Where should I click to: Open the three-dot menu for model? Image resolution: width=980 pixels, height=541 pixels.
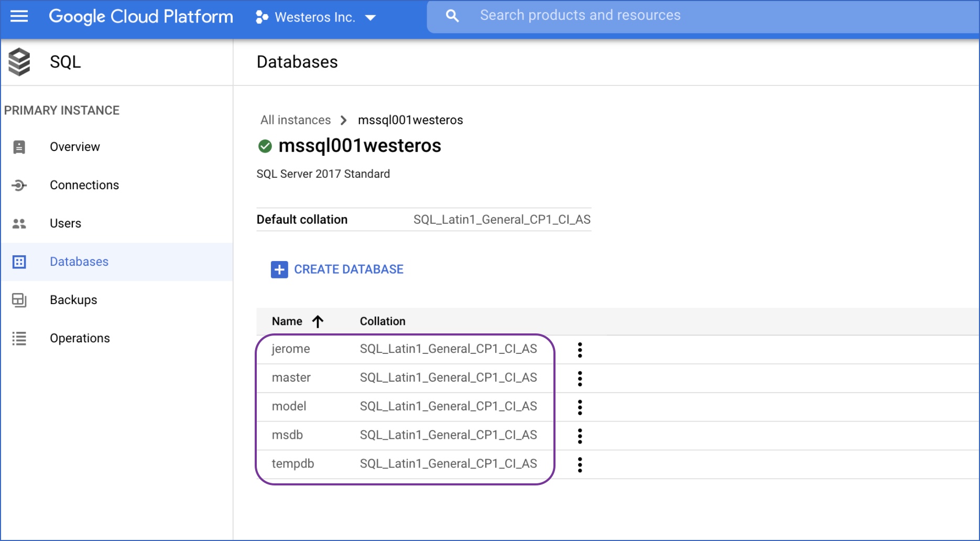point(580,407)
